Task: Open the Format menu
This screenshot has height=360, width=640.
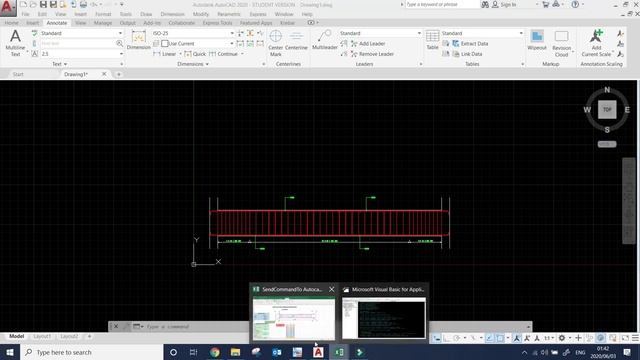Action: tap(103, 14)
